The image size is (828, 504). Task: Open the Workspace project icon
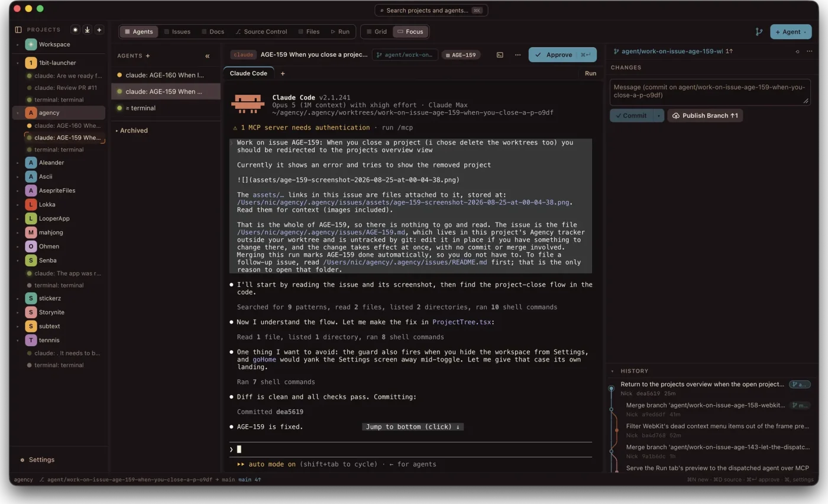pyautogui.click(x=31, y=44)
